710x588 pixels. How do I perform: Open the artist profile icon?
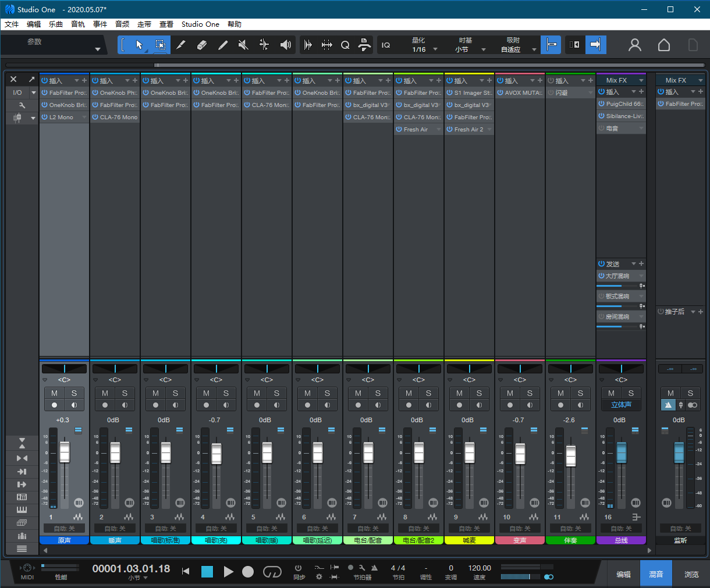click(x=635, y=45)
